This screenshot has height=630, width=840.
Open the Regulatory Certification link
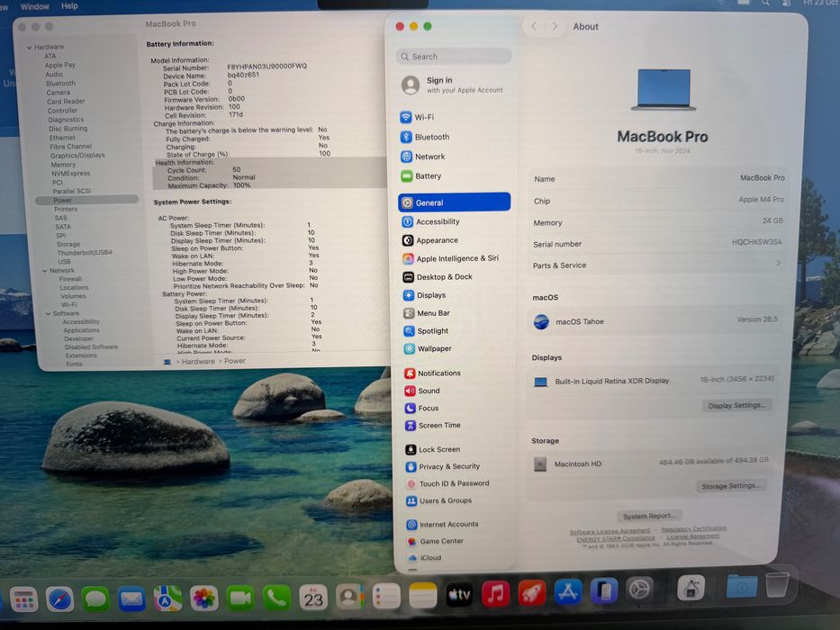pos(694,529)
